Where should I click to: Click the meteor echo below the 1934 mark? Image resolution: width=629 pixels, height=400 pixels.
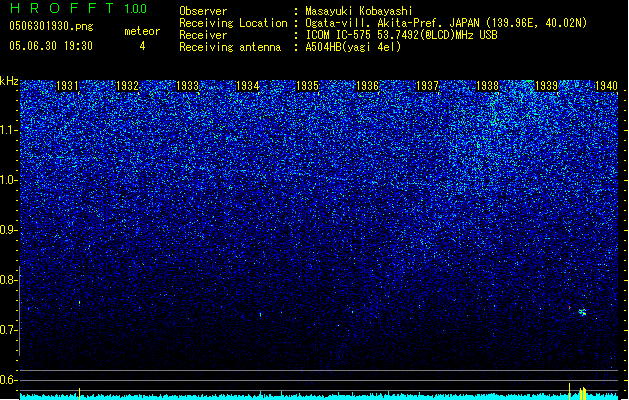coord(261,315)
